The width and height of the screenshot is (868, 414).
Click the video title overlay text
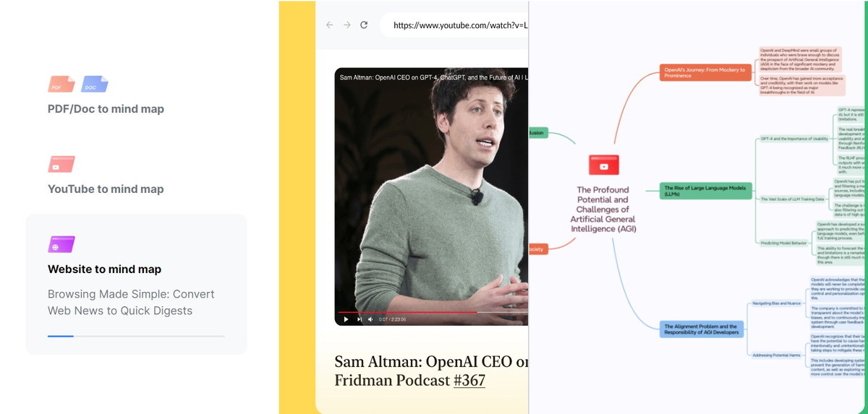(x=434, y=77)
